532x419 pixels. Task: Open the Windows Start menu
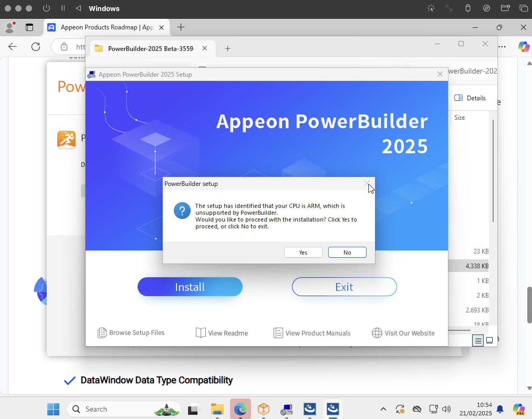53,409
